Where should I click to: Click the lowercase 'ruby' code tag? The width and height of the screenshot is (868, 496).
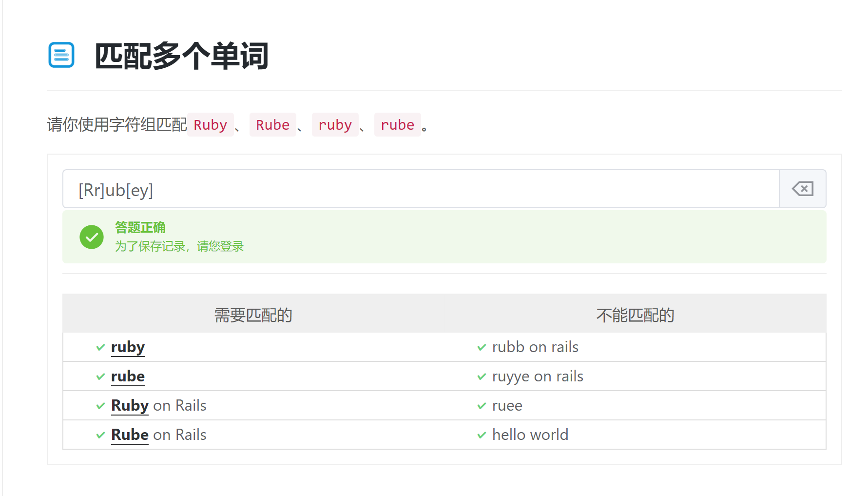tap(335, 125)
